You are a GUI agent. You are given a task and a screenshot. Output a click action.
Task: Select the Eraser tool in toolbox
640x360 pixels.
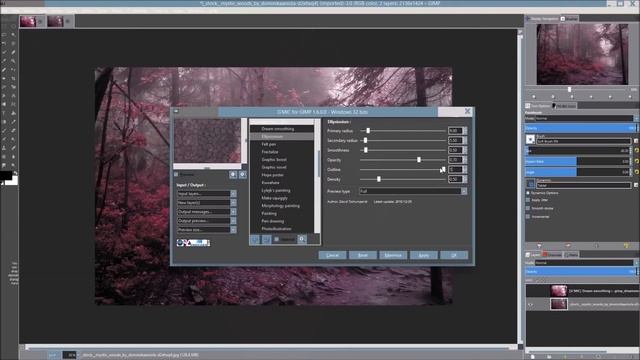[13, 131]
